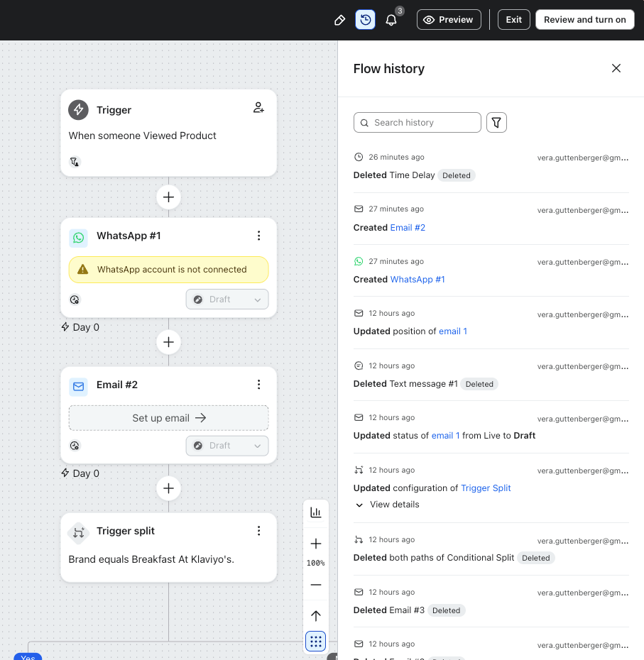Expand View details under Trigger Split
This screenshot has width=644, height=660.
click(x=388, y=505)
